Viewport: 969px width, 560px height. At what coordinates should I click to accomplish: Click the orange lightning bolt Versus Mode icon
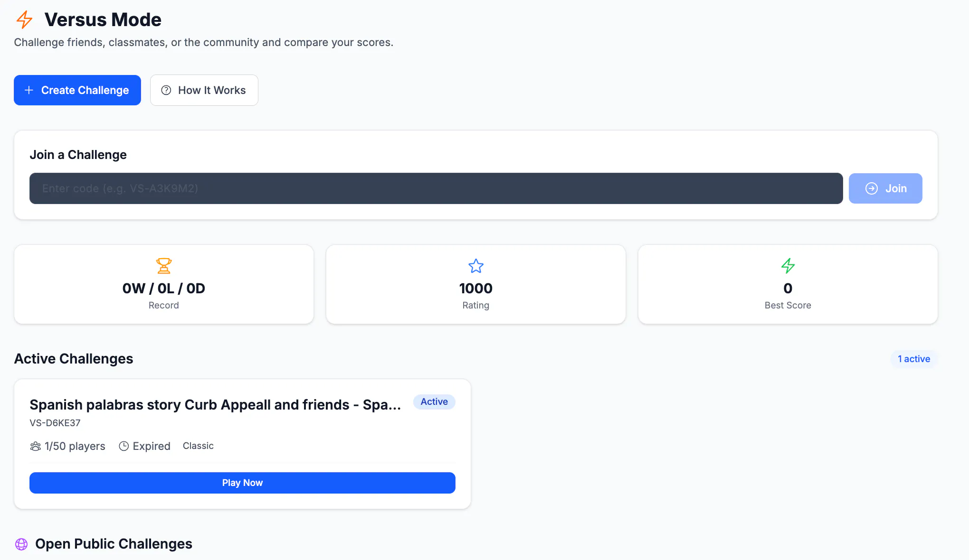[x=24, y=19]
